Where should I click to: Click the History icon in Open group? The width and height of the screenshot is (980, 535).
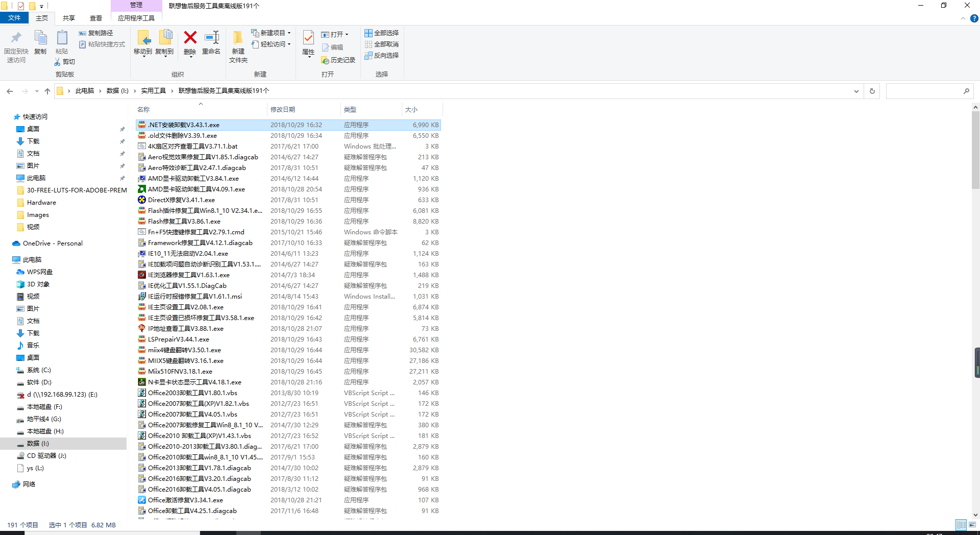(338, 60)
